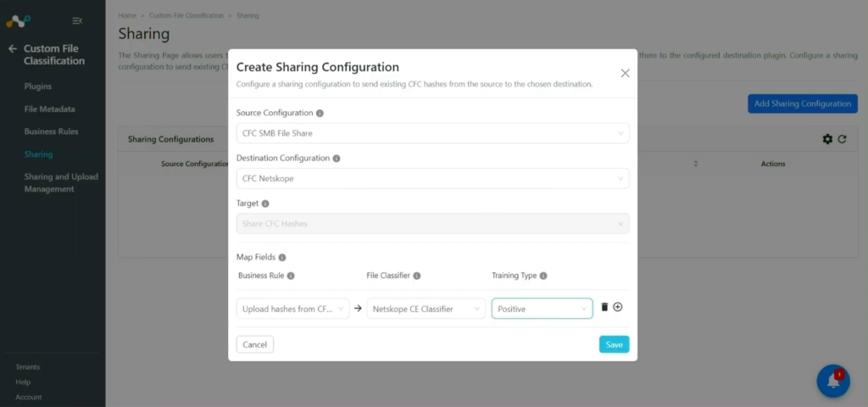Select Sharing in sidebar
The image size is (868, 407).
point(38,154)
